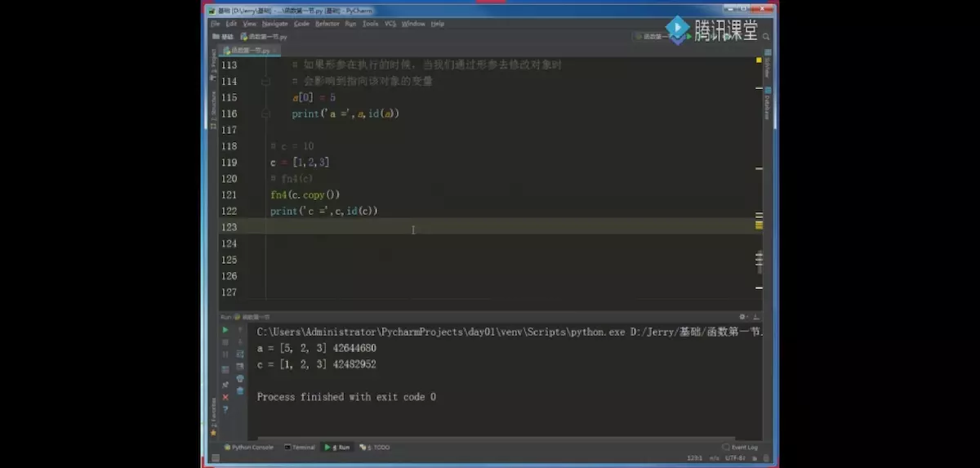Click console line 'a = [5, 2, 3] 42644680'
980x468 pixels.
coord(316,348)
